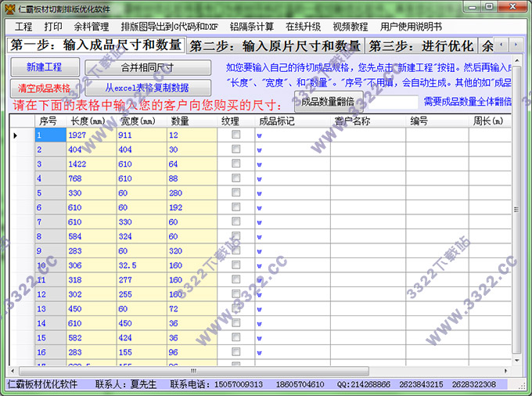The image size is (532, 396).
Task: Click the 客户名称 cell in row 1
Action: tap(368, 135)
